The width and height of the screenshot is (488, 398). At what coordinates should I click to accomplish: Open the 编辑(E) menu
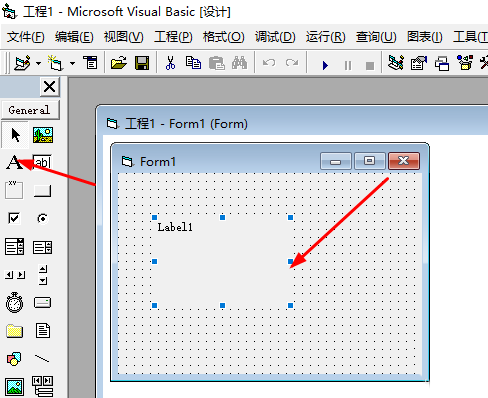click(74, 37)
